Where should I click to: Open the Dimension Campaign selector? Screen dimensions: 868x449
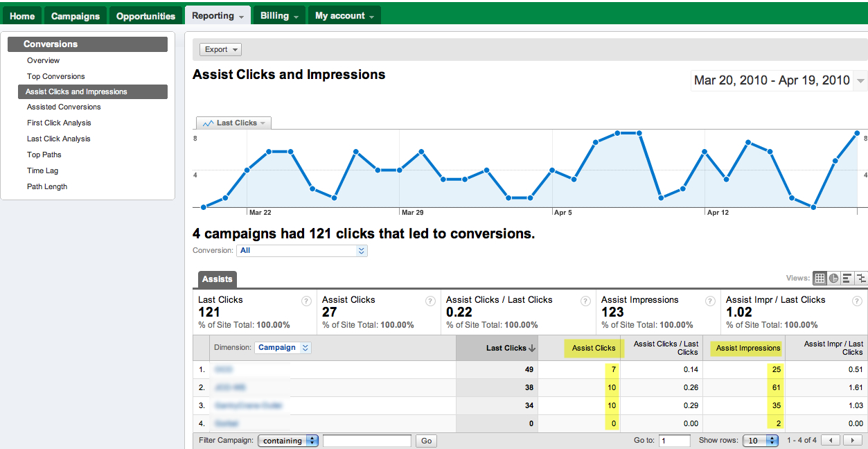(x=282, y=347)
